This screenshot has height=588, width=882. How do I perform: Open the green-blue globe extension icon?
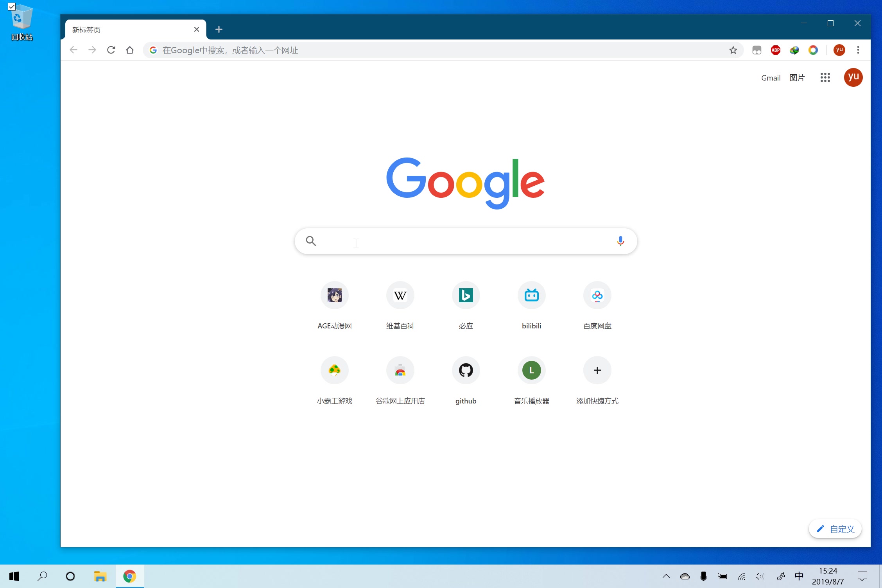794,50
